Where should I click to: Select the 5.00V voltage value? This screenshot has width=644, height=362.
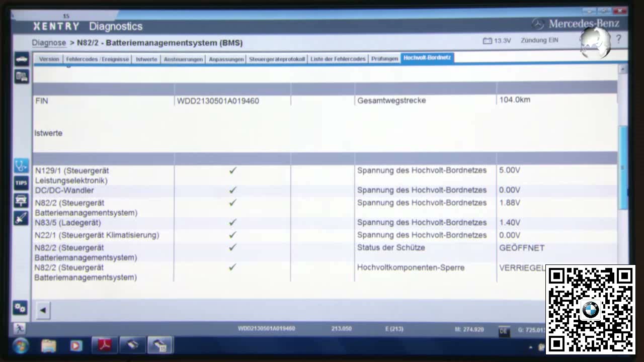tap(510, 170)
